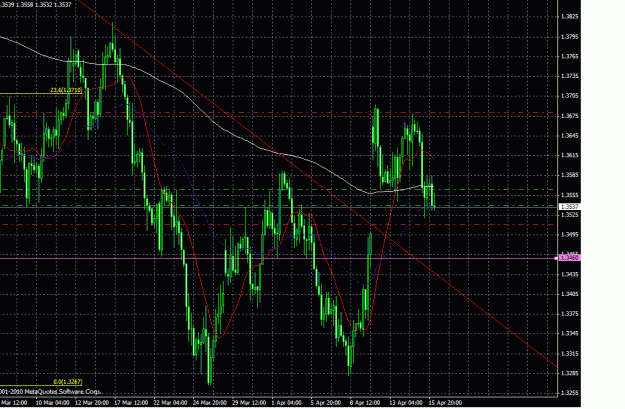Viewport: 625px width, 409px height.
Task: Click the 1.3345 price axis label
Action: point(569,334)
